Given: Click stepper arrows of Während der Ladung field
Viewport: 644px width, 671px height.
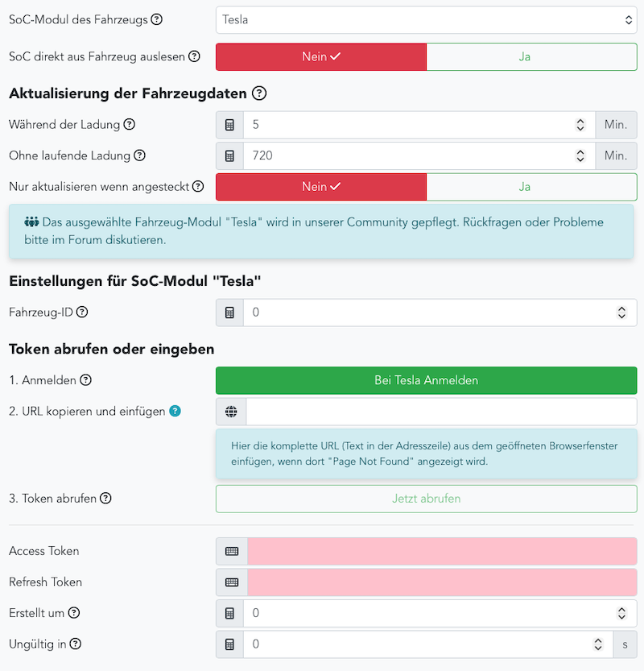Looking at the screenshot, I should 580,125.
